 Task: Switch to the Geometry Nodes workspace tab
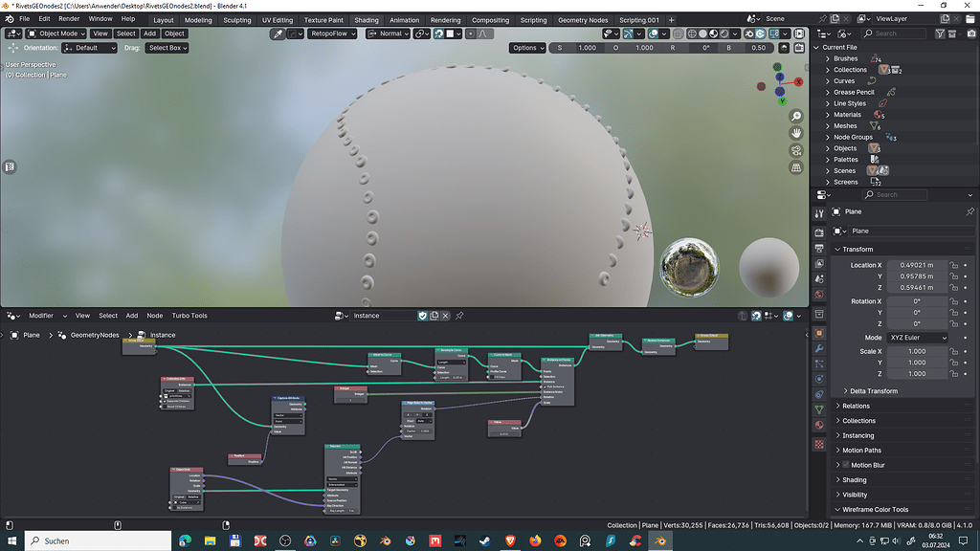(x=583, y=20)
